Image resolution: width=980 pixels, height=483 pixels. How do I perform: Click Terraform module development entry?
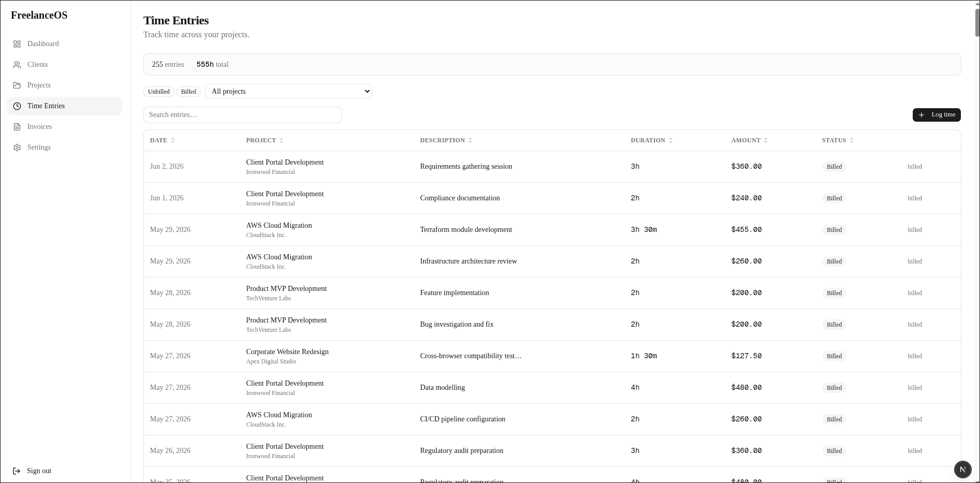pos(466,230)
